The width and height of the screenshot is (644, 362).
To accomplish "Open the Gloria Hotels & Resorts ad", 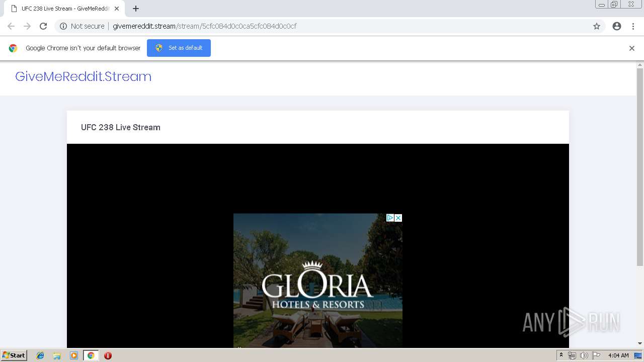I will point(318,281).
